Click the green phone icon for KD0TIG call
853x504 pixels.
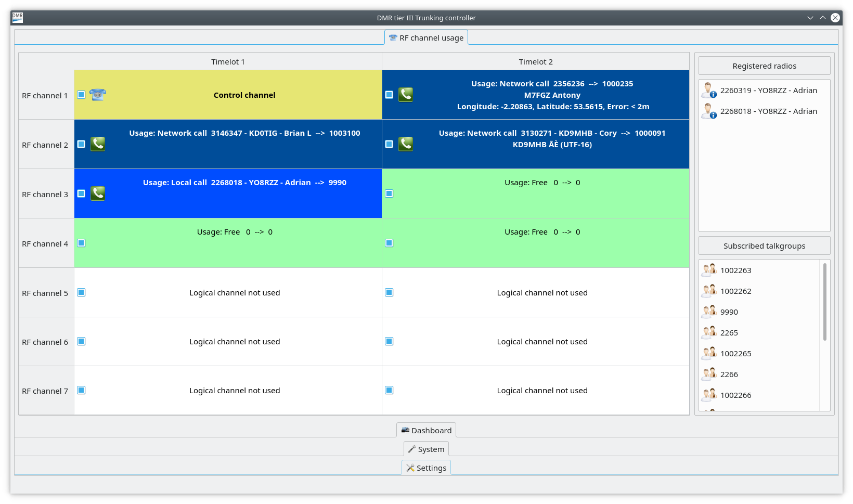pos(98,144)
